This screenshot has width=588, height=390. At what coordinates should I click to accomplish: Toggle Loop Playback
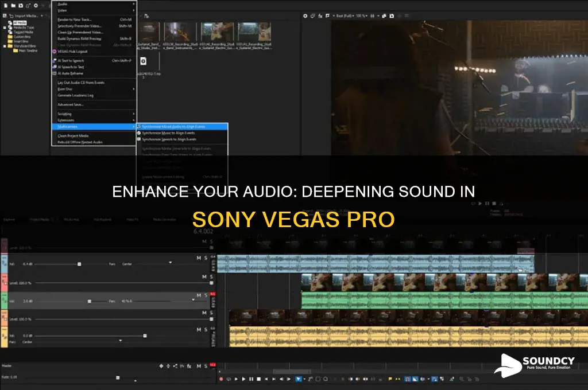(229, 379)
